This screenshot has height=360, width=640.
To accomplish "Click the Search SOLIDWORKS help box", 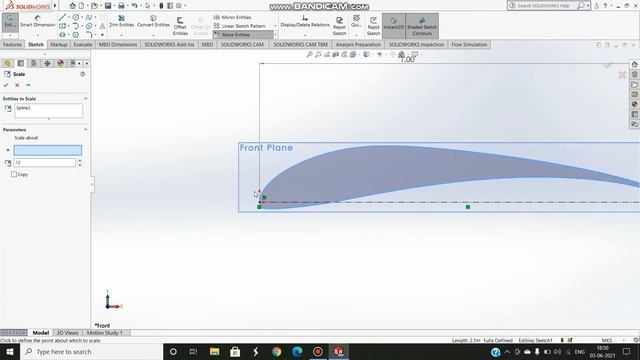I will pos(548,6).
